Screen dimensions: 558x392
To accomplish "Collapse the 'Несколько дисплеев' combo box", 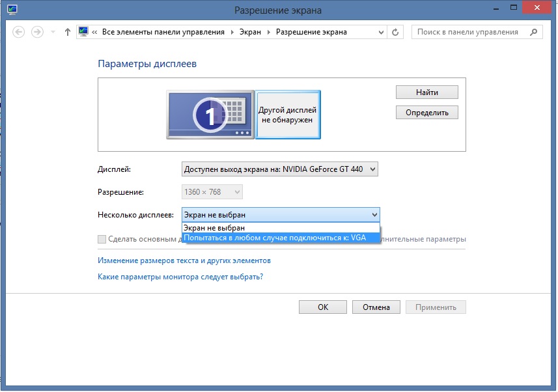I will pos(281,215).
